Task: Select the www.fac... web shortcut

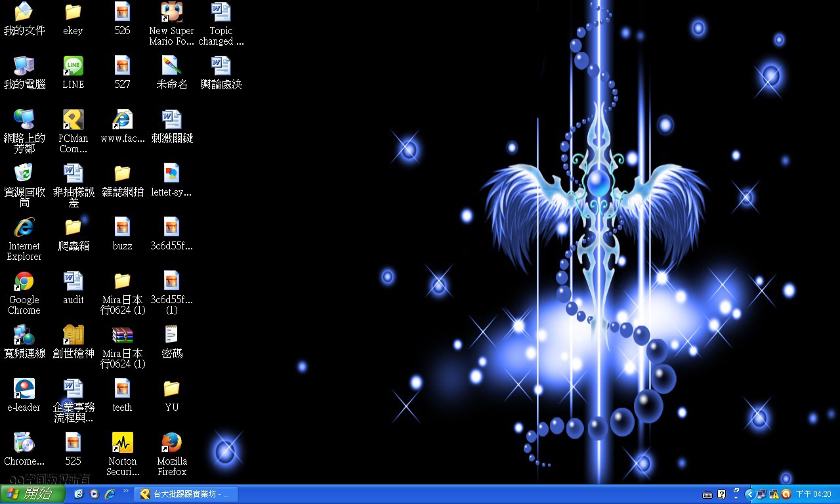Action: point(123,119)
